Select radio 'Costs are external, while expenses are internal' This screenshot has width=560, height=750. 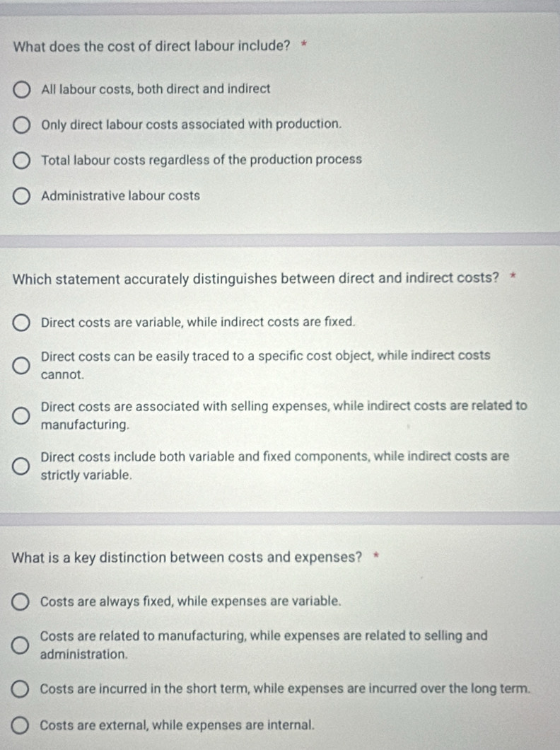pyautogui.click(x=22, y=725)
